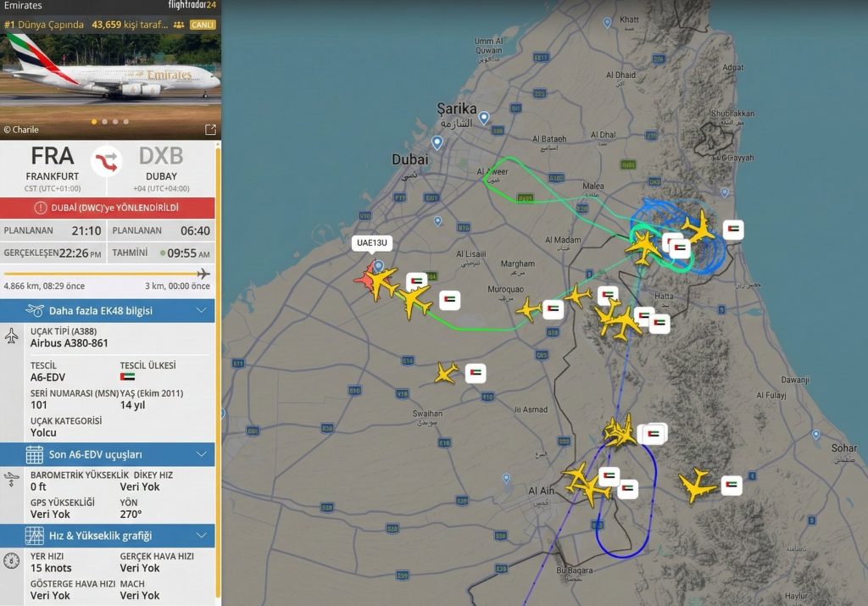This screenshot has height=606, width=868.
Task: Click the graph icon beside Hız & Yükseklik grafiği
Action: click(x=34, y=536)
